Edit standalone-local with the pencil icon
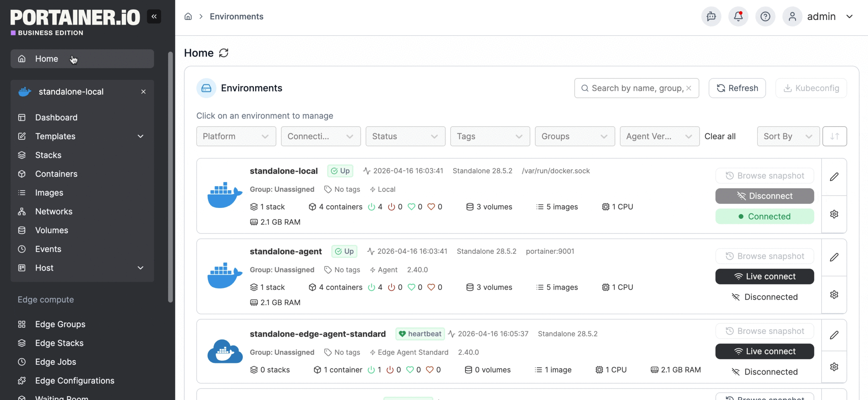Image resolution: width=868 pixels, height=400 pixels. point(834,177)
